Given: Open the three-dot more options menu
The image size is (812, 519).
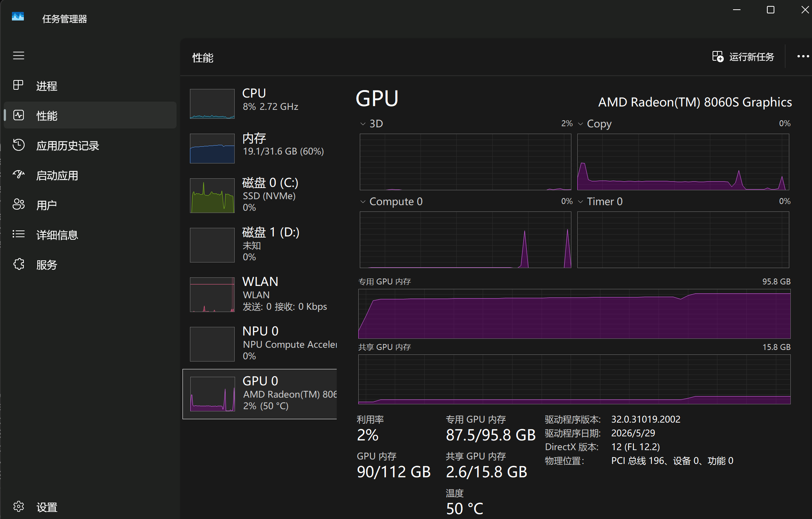Looking at the screenshot, I should [x=803, y=57].
